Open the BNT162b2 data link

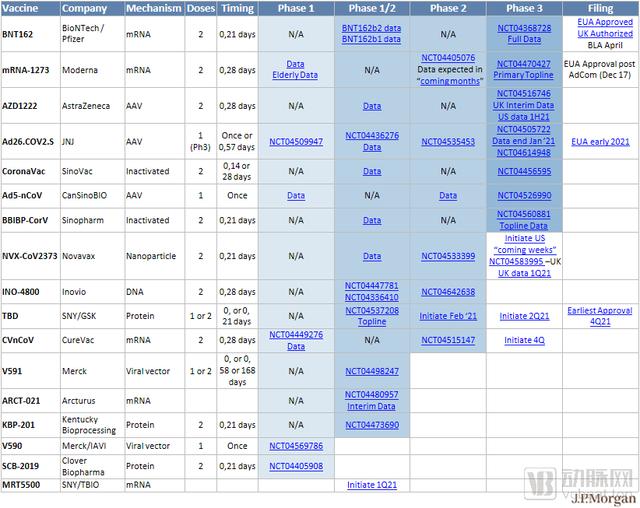click(x=371, y=28)
